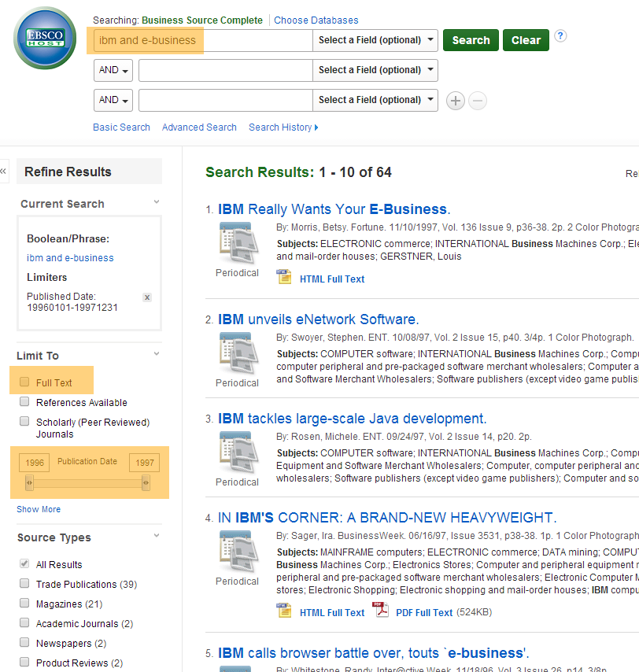
Task: Filter by Academic Journals (2) checkbox
Action: tap(24, 622)
